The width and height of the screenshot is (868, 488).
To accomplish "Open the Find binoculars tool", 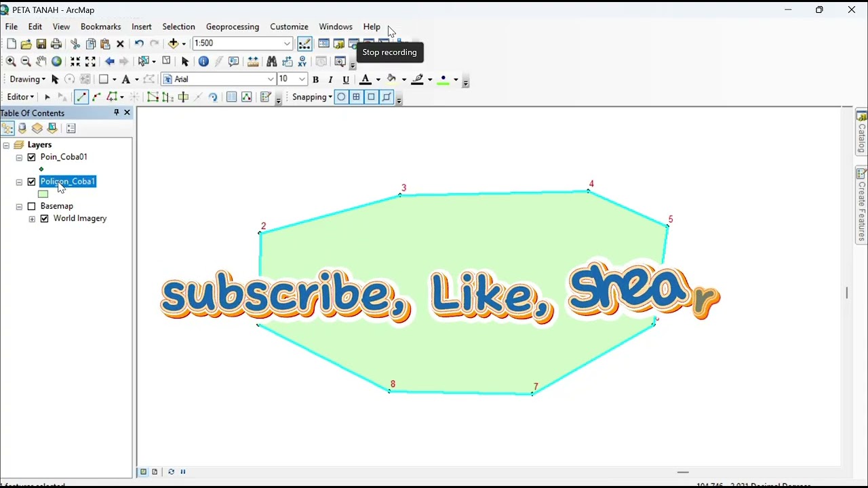I will [x=271, y=62].
